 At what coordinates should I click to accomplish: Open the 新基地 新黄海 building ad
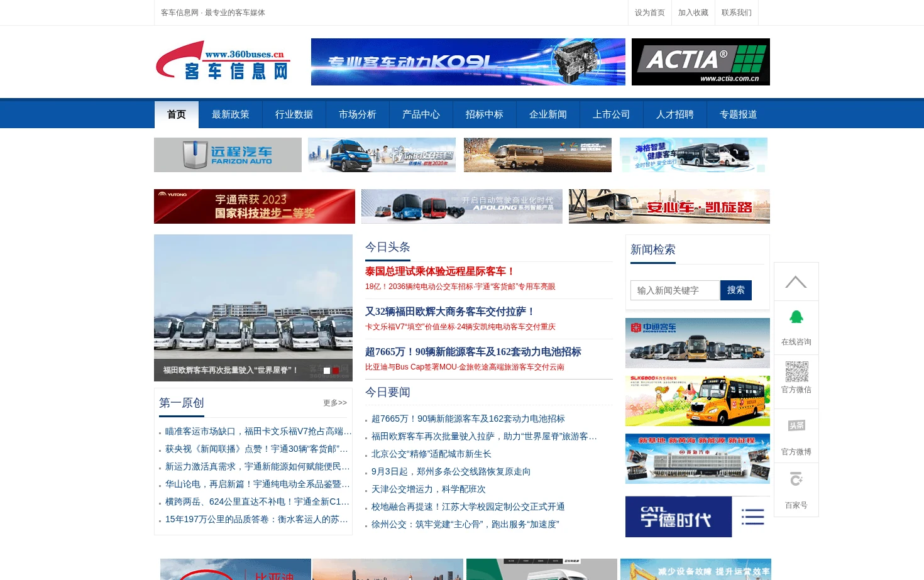(698, 459)
